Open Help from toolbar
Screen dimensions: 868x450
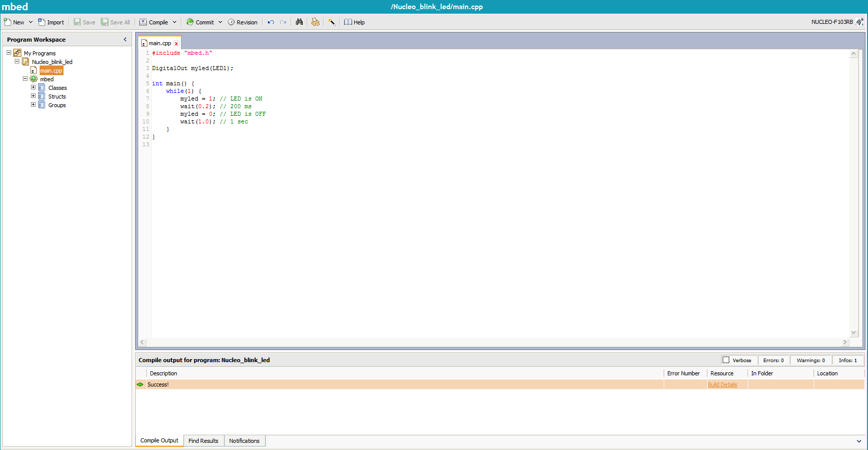[354, 22]
